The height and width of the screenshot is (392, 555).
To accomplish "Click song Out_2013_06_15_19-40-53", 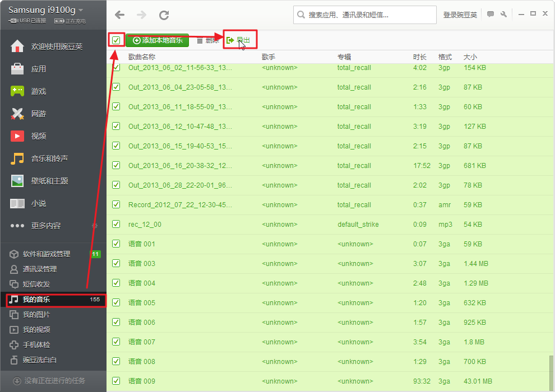I will 180,146.
